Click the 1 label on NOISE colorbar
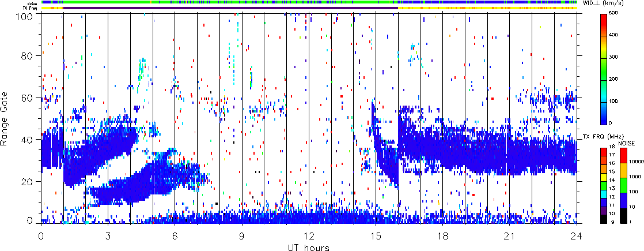 tap(630, 222)
